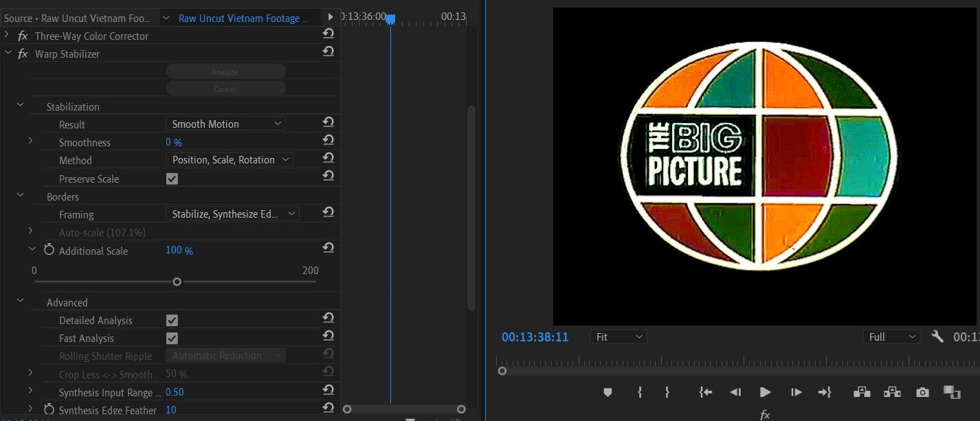Reset the Detailed Analysis parameter
This screenshot has height=421, width=980.
(x=328, y=318)
